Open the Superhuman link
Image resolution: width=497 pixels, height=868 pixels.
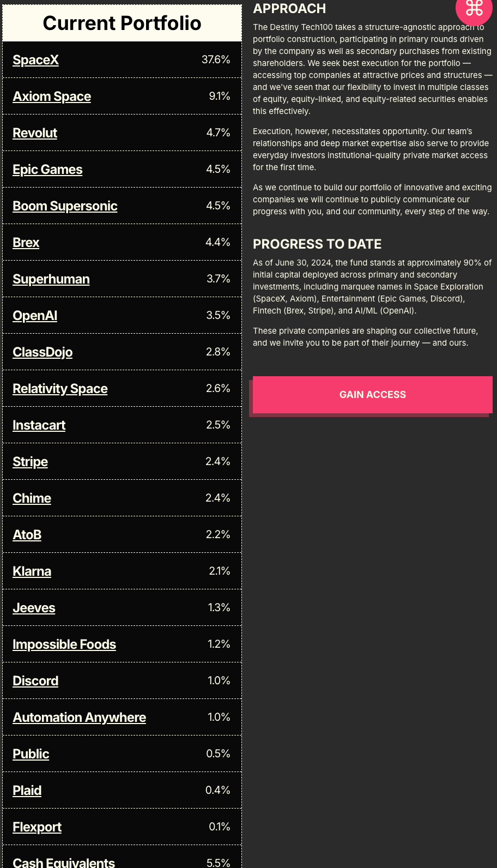(x=51, y=279)
